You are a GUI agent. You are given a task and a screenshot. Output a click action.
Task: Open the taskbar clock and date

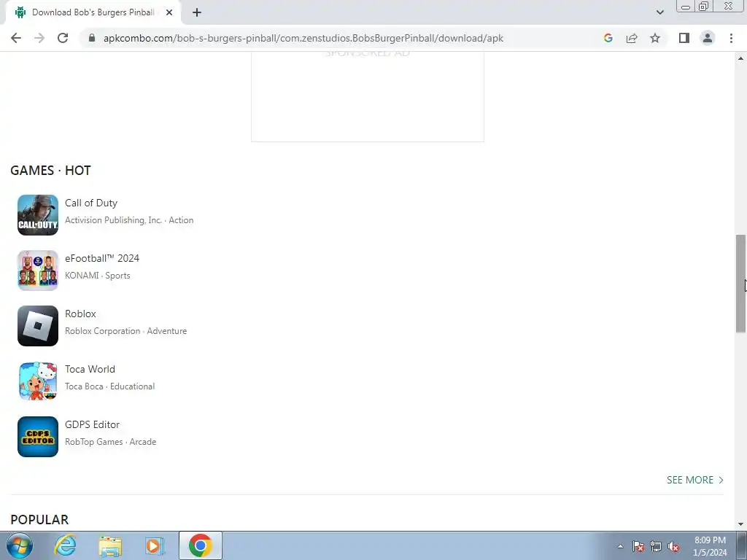[x=710, y=546]
